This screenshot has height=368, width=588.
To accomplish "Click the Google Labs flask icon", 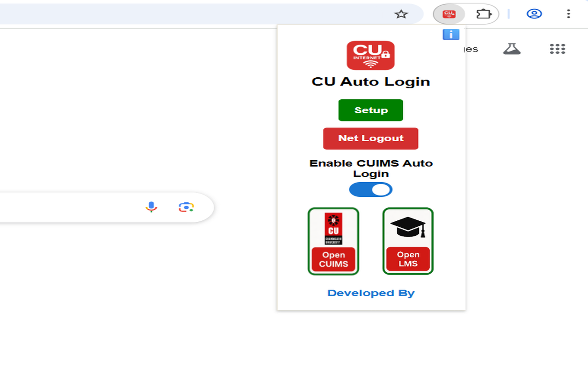I will [512, 47].
